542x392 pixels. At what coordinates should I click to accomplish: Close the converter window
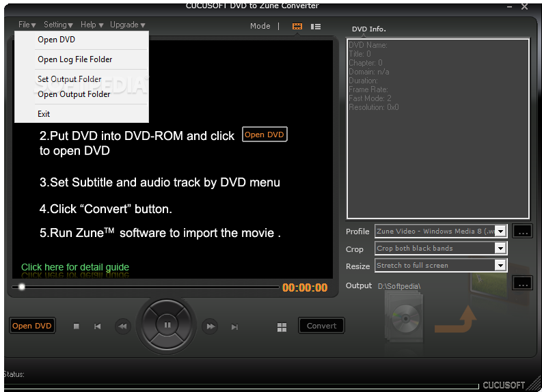tap(524, 6)
